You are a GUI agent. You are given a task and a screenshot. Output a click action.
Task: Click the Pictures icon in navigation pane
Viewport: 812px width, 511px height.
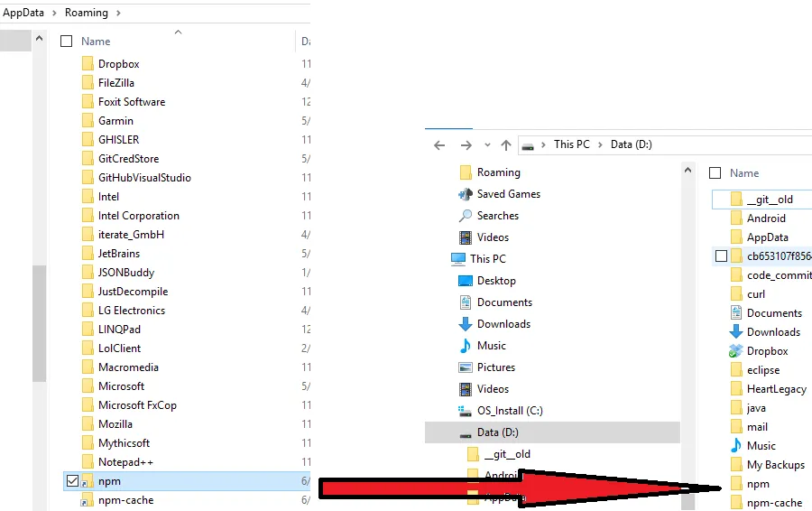pos(466,367)
